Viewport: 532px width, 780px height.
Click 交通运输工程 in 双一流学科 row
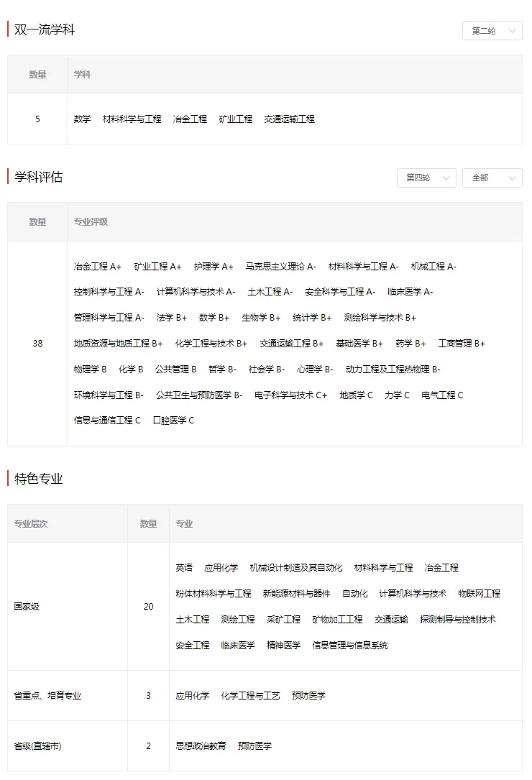coord(289,119)
